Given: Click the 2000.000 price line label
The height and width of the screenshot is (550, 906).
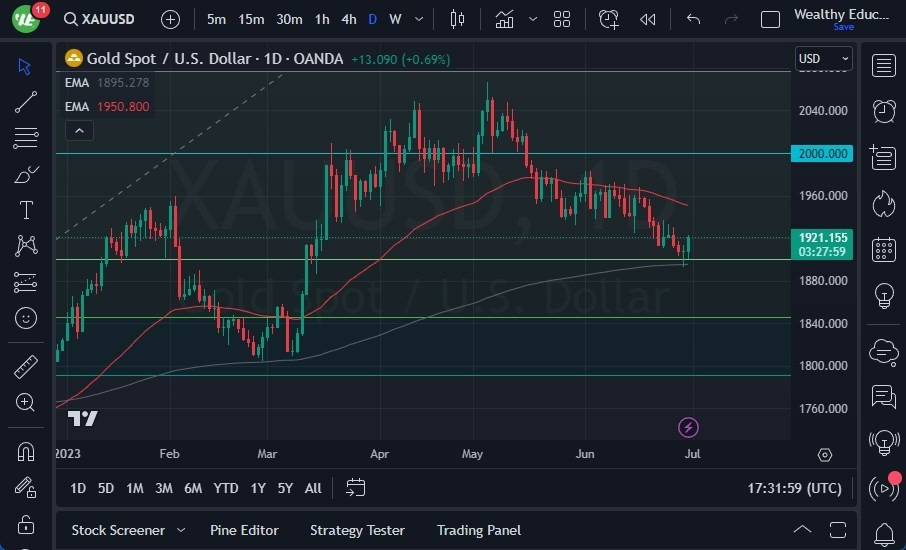Looking at the screenshot, I should pyautogui.click(x=822, y=154).
